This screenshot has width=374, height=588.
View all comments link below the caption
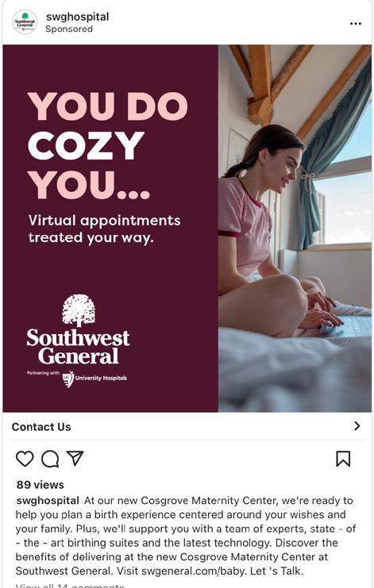pyautogui.click(x=70, y=585)
